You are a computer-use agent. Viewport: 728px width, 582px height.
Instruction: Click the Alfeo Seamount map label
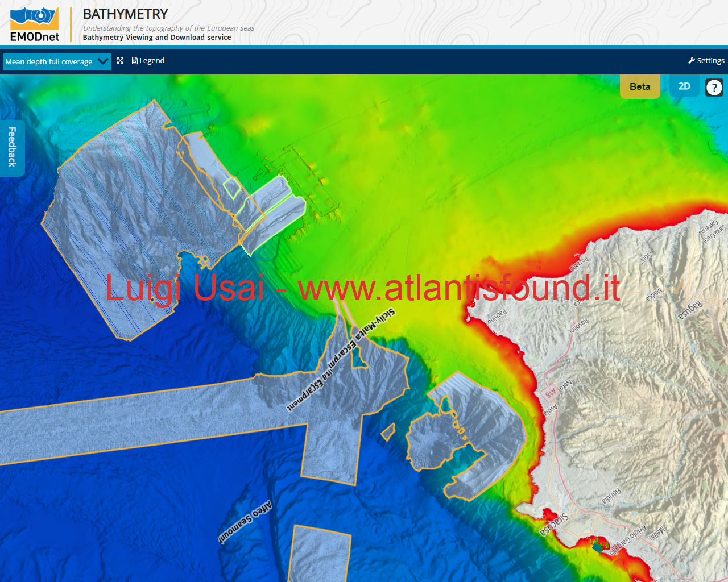[x=245, y=522]
